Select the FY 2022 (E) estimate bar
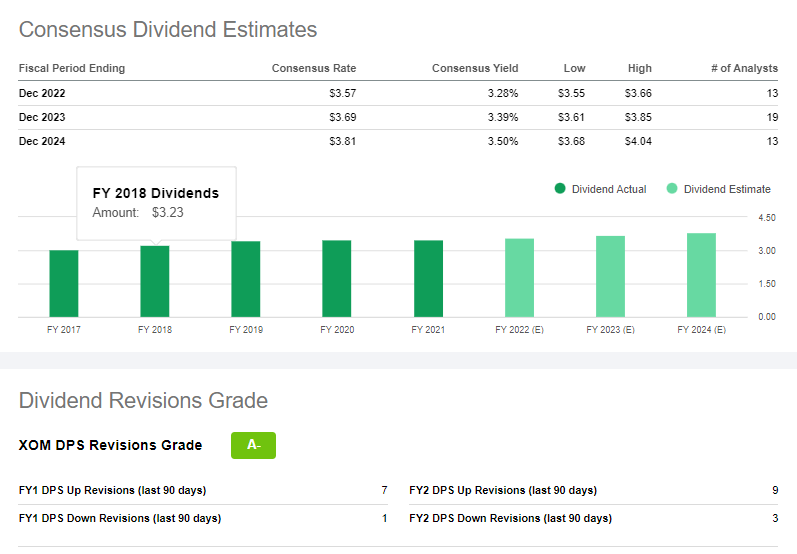This screenshot has width=797, height=554. pyautogui.click(x=519, y=278)
